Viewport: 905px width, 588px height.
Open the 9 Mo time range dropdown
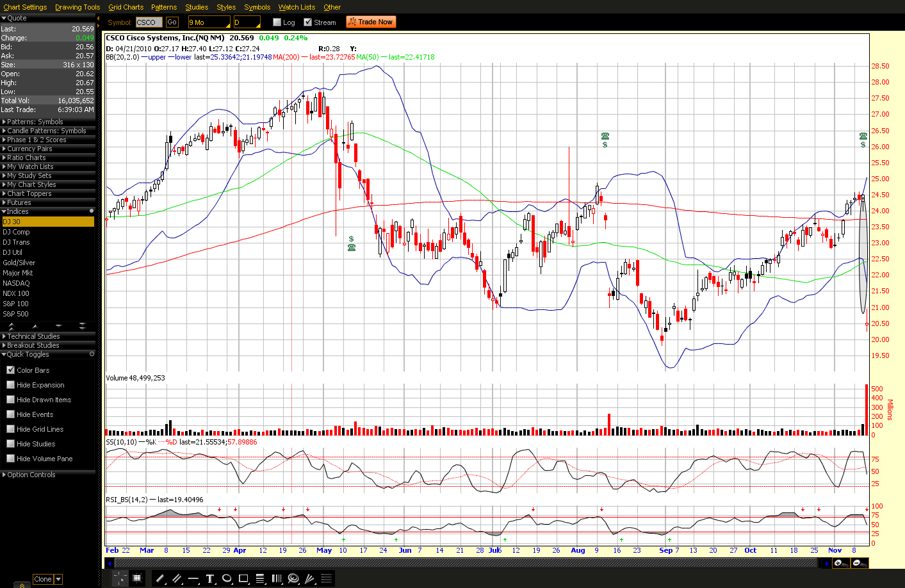click(209, 22)
